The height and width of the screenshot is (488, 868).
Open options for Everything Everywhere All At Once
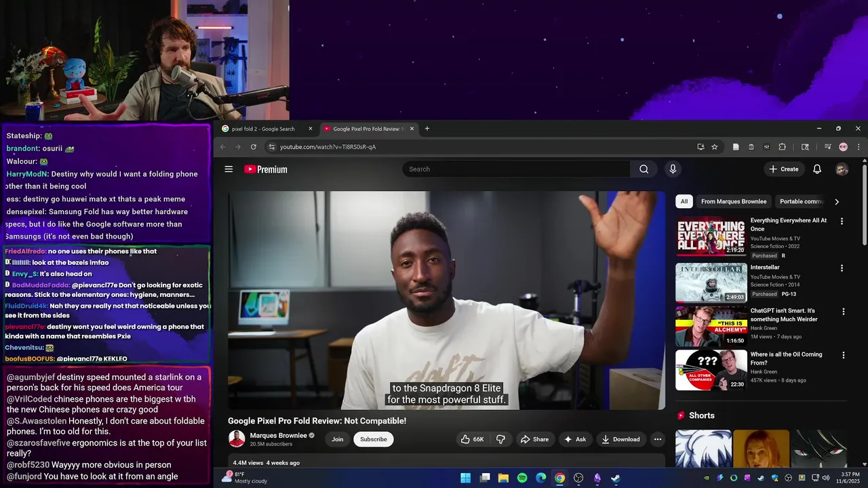[x=842, y=222]
